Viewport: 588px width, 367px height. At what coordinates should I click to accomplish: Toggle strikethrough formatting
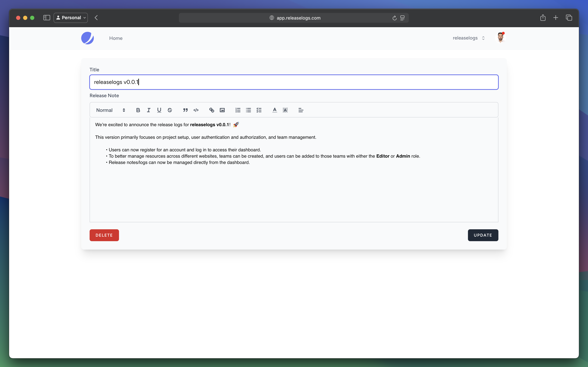click(170, 110)
